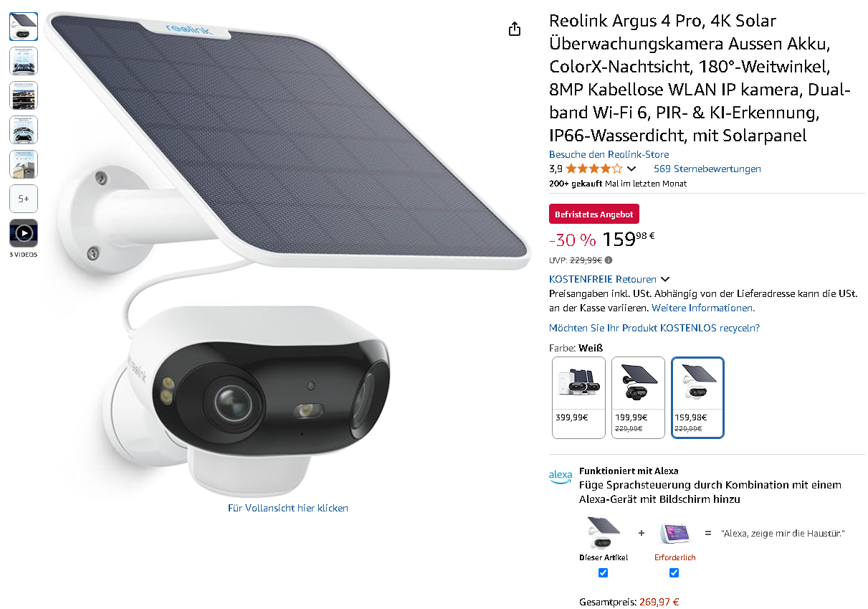Select the first product image thumbnail
Screen dimensions: 868x609
(x=24, y=27)
